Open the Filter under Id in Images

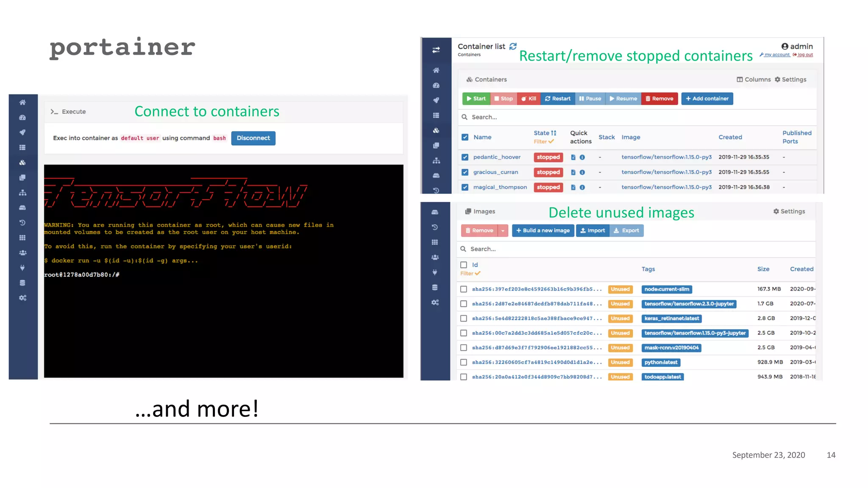pos(470,274)
